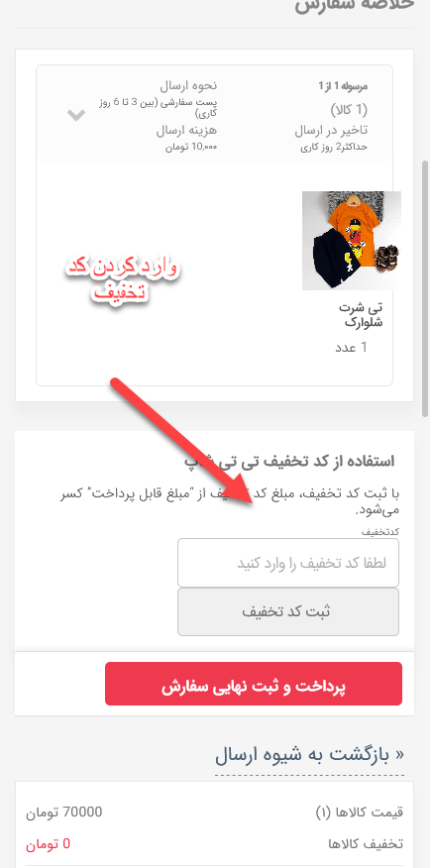
Task: Click the ثبت کد تخفیف button
Action: point(287,611)
